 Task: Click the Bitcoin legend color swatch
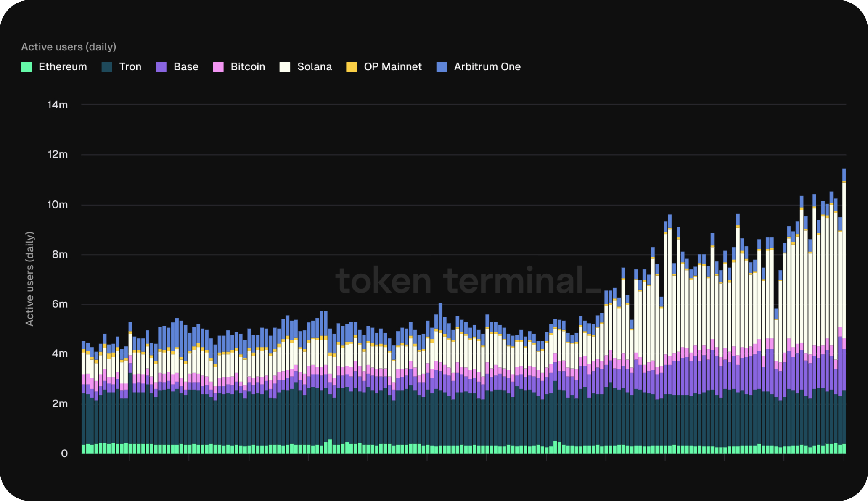tap(217, 66)
